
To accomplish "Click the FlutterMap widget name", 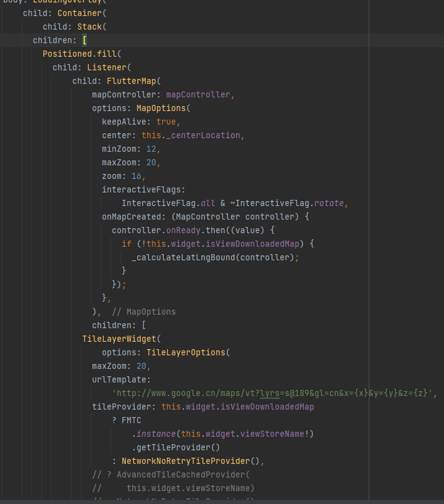I will tap(132, 81).
